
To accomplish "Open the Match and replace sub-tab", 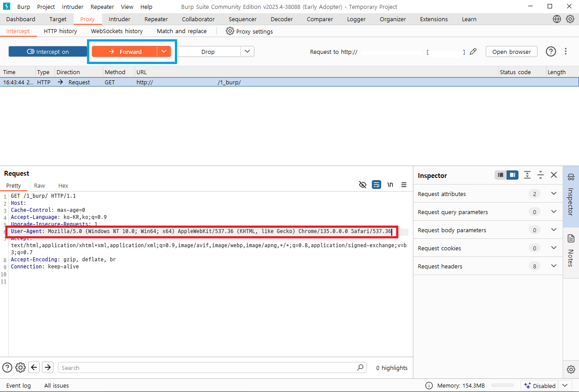I will click(x=182, y=31).
